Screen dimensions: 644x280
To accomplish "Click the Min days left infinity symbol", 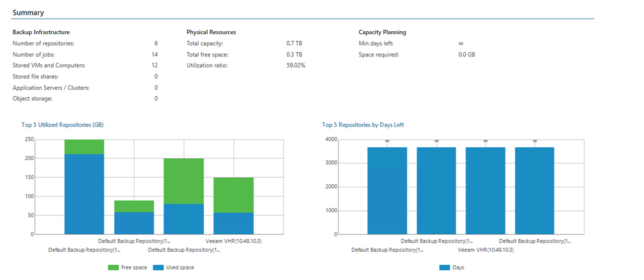I will tap(461, 44).
